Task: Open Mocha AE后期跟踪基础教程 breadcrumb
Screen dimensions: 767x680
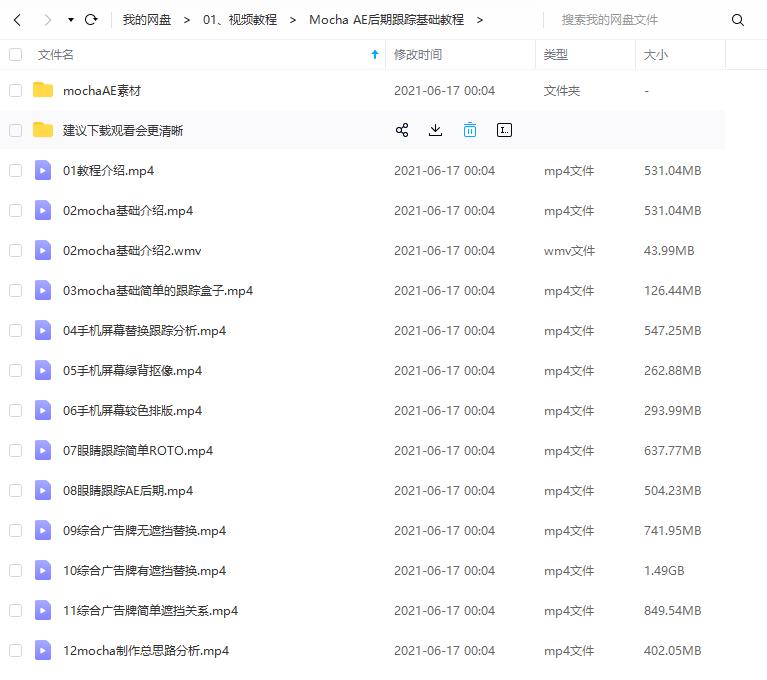Action: (386, 20)
